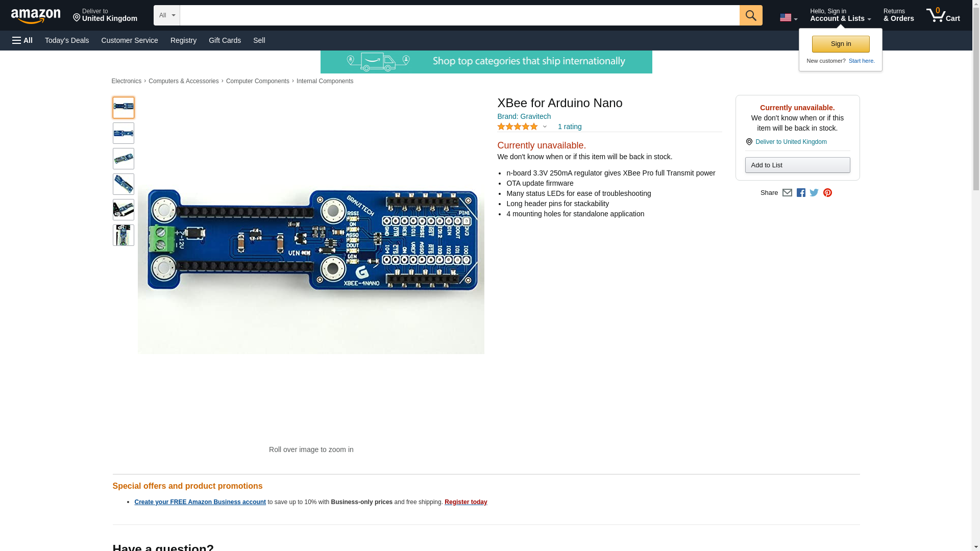980x551 pixels.
Task: Select the second product image thumbnail
Action: click(x=124, y=133)
